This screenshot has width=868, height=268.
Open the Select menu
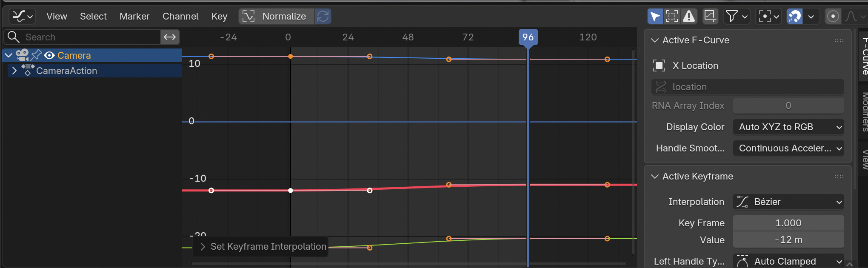[93, 17]
